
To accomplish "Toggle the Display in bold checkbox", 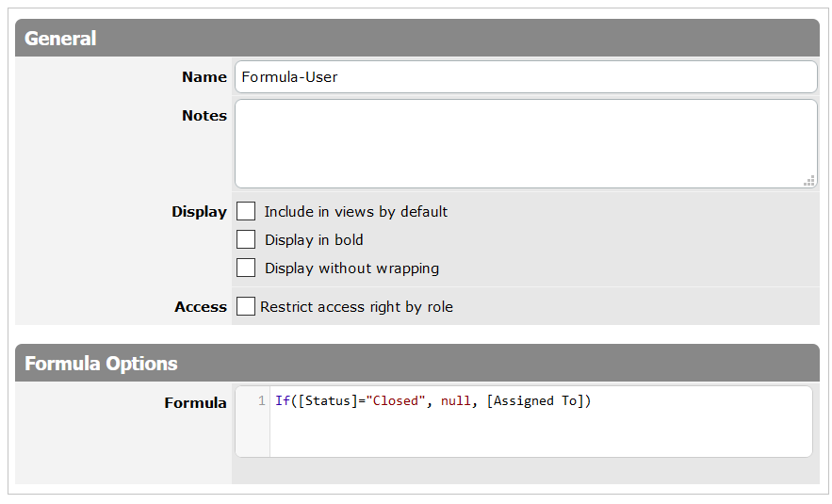I will coord(246,239).
